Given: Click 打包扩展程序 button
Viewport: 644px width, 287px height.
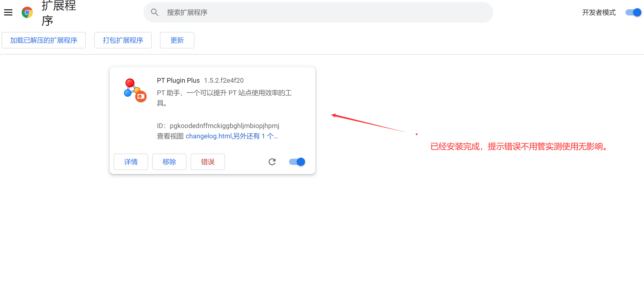Looking at the screenshot, I should (123, 40).
